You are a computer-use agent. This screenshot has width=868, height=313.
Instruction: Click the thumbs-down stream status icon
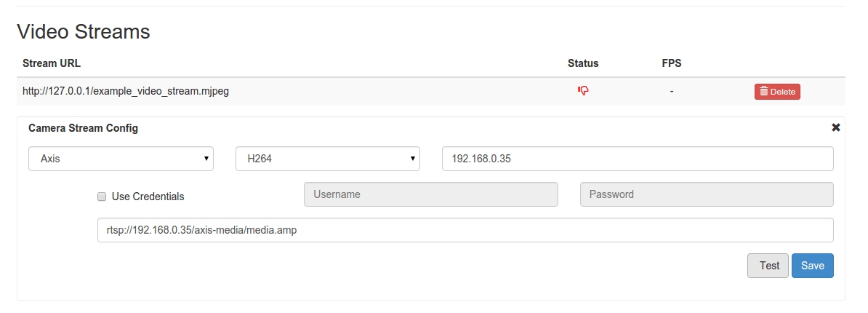[x=583, y=91]
